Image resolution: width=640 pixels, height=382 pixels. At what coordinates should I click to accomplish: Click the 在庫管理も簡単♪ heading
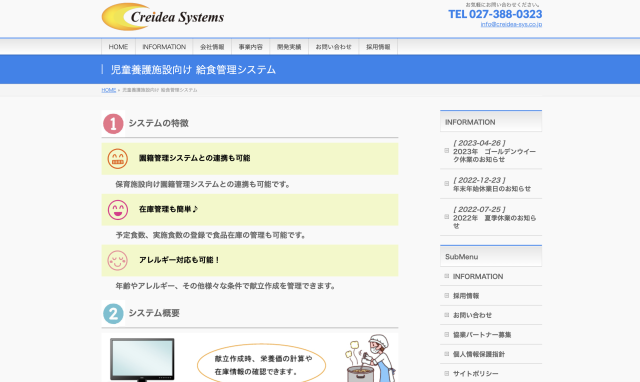pos(169,209)
